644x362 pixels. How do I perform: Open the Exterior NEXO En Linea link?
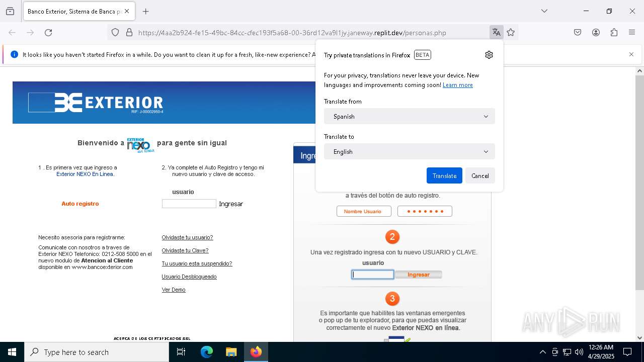(x=86, y=174)
